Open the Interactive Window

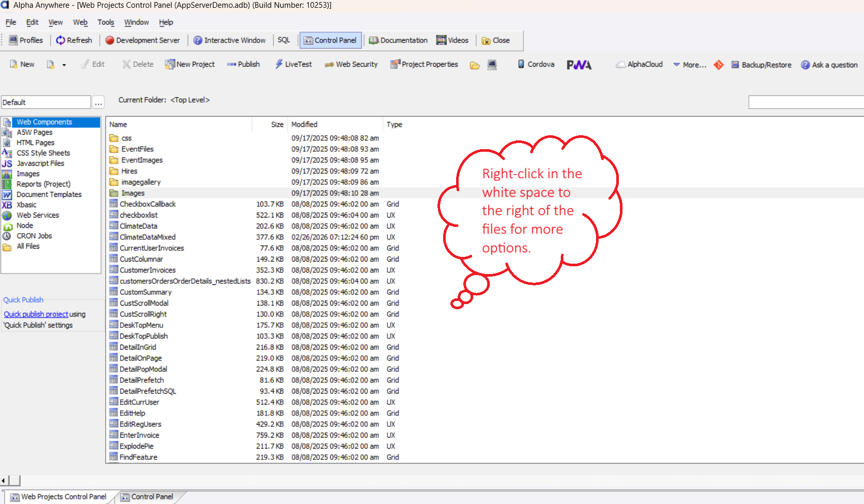[230, 40]
